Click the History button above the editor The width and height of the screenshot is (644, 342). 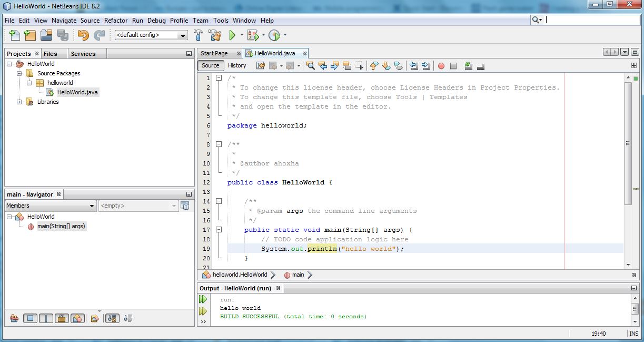coord(237,65)
